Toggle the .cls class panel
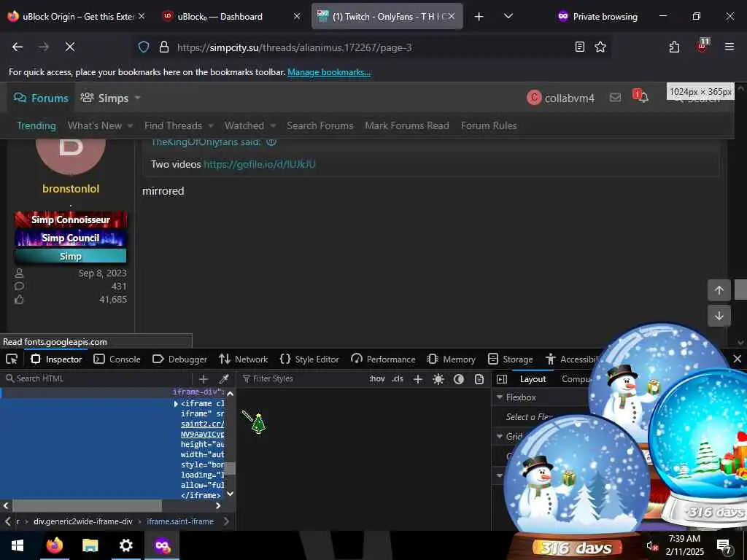 [398, 378]
